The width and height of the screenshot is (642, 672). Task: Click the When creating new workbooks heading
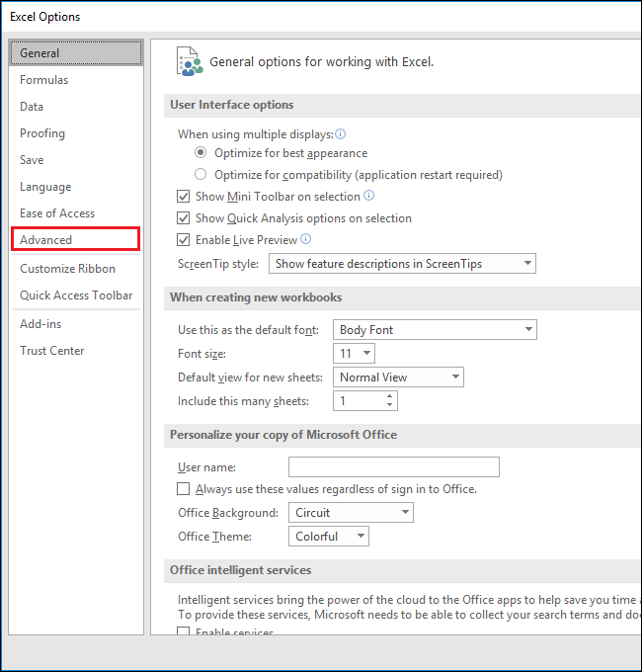(x=256, y=297)
